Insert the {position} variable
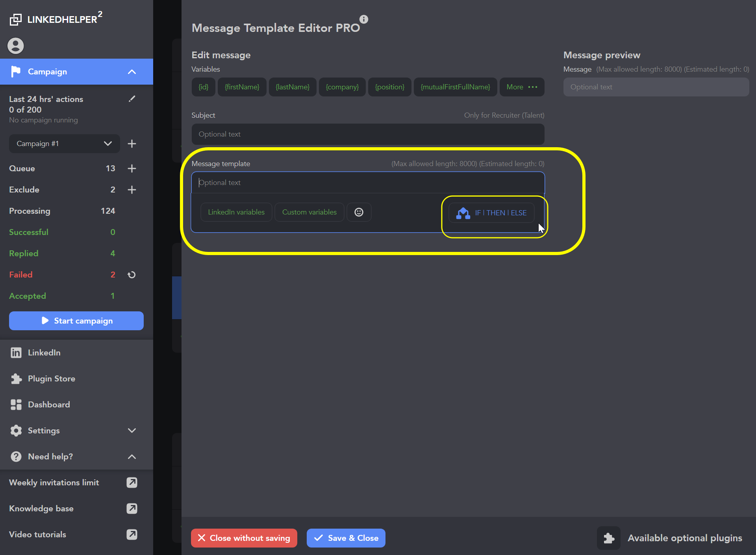The height and width of the screenshot is (555, 756). [x=390, y=87]
